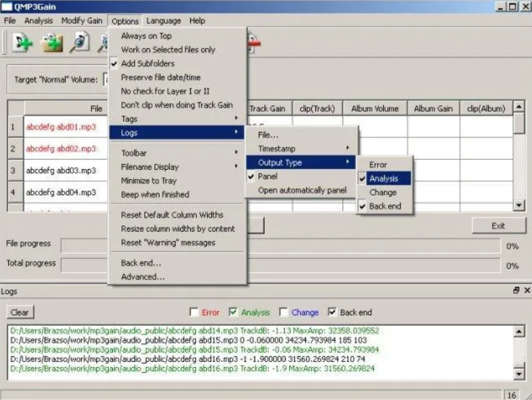Click the Total progress bar
The width and height of the screenshot is (532, 400).
coord(281,265)
